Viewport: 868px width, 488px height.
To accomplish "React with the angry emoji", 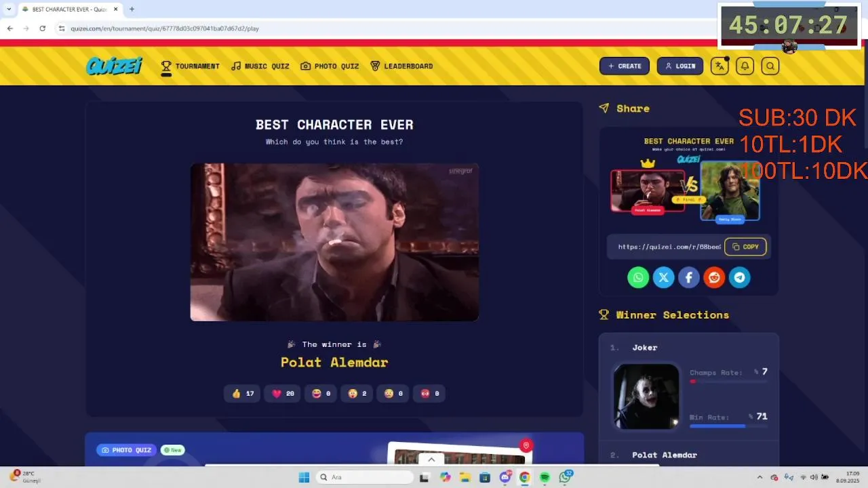I will click(x=429, y=393).
